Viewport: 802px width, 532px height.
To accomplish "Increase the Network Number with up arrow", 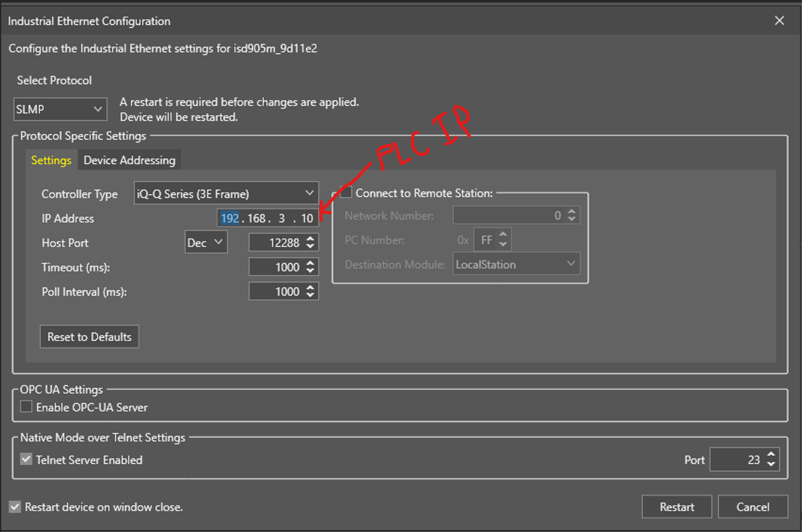I will [572, 212].
